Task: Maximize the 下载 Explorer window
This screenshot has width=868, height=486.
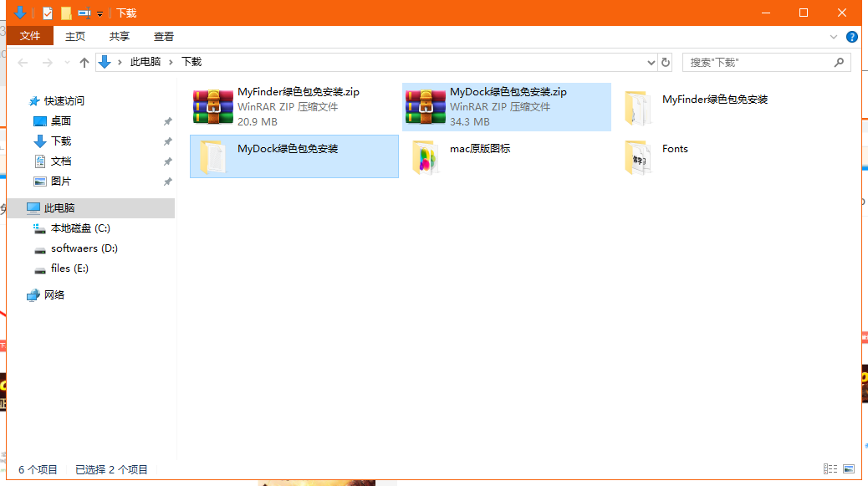Action: (804, 13)
